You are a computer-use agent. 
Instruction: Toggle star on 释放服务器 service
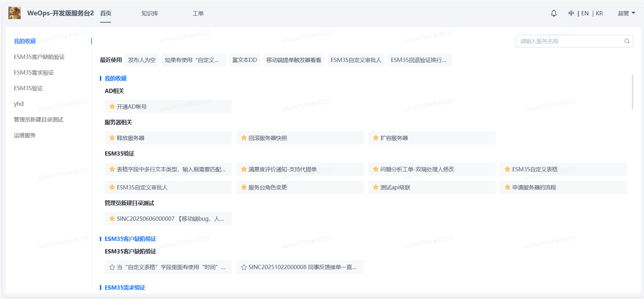[x=112, y=138]
